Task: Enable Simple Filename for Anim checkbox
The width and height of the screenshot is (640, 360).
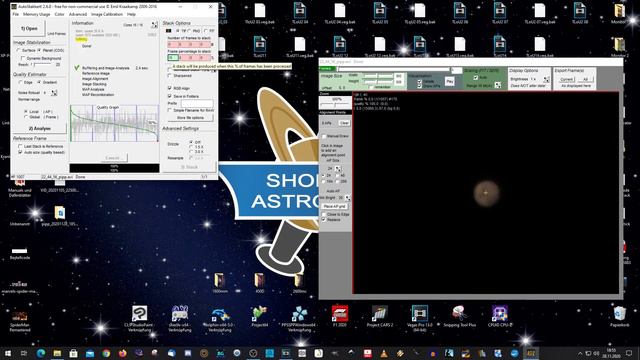Action: pos(170,110)
